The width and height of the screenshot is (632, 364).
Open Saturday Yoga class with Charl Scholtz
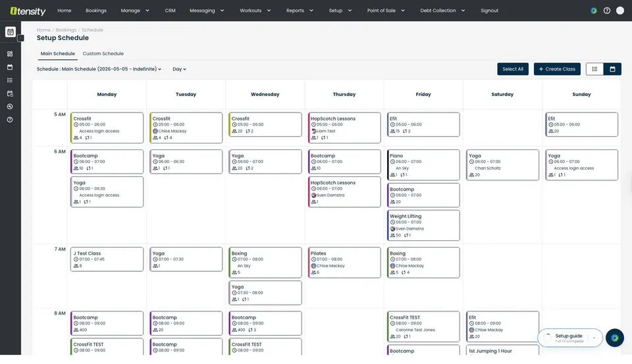[x=502, y=165]
